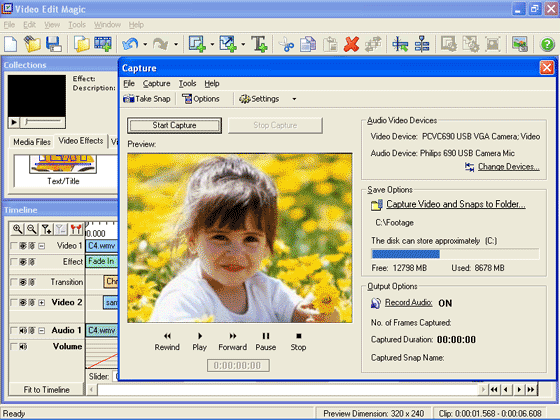
Task: Open the Undo history dropdown arrow
Action: click(x=145, y=45)
